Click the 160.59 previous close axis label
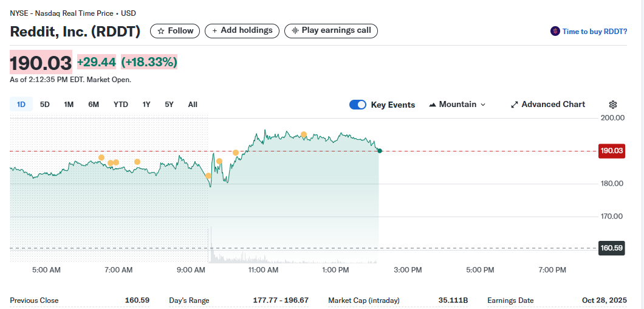 click(612, 248)
